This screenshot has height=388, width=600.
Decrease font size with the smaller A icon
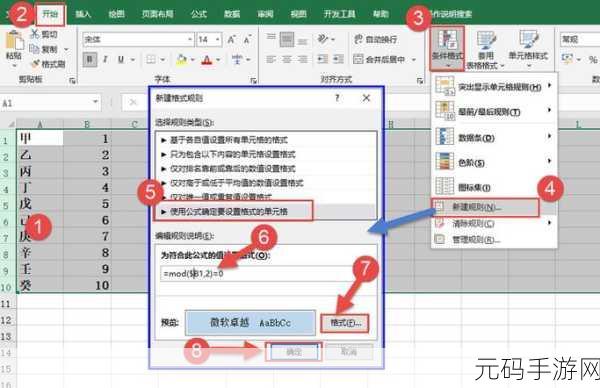point(247,39)
